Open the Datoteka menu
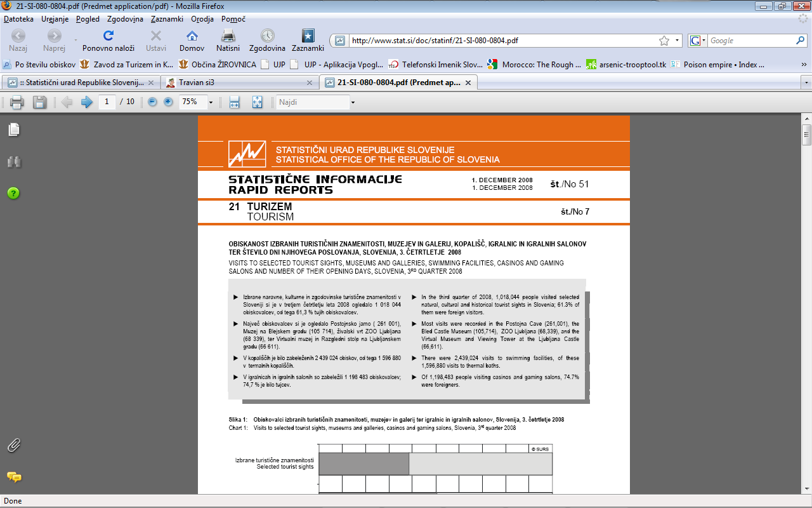This screenshot has width=812, height=508. coord(18,19)
